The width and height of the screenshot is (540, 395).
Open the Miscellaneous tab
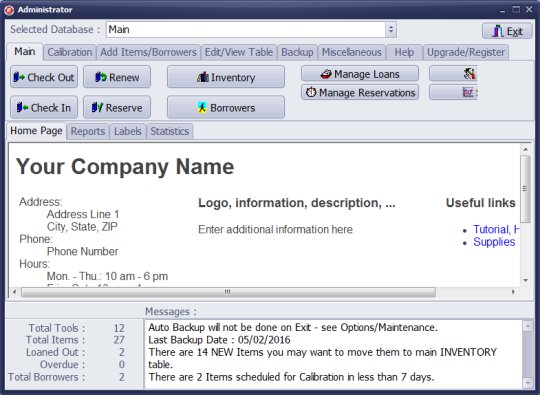tap(352, 52)
